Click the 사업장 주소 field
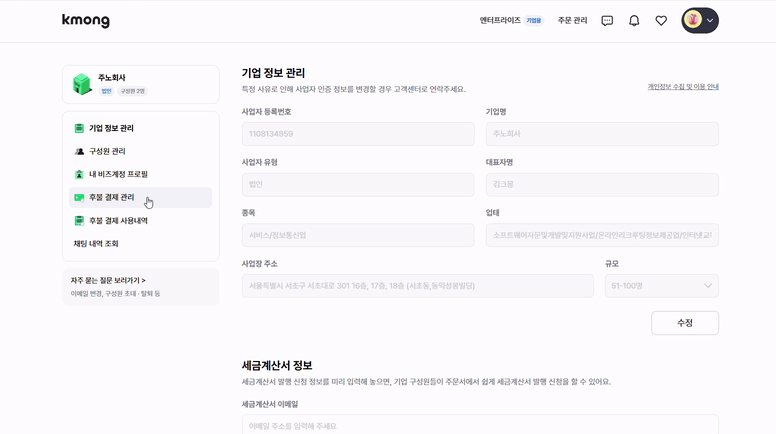The image size is (776, 434). (x=418, y=286)
